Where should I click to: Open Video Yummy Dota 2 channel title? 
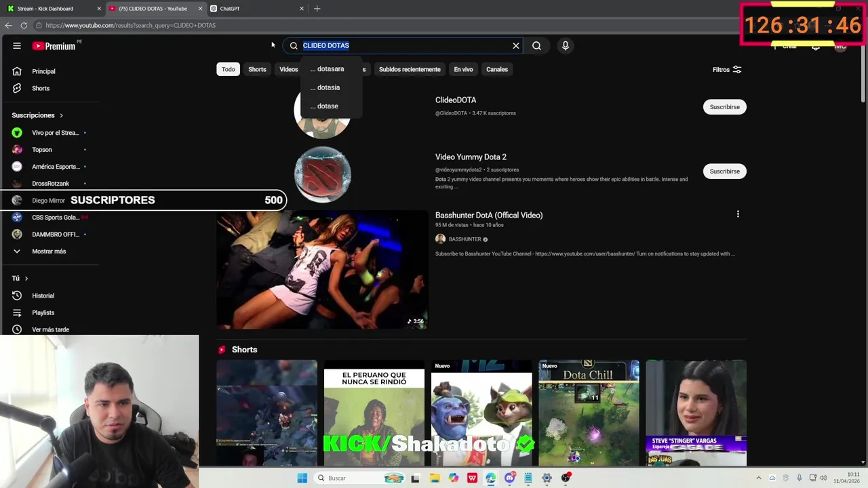click(471, 157)
